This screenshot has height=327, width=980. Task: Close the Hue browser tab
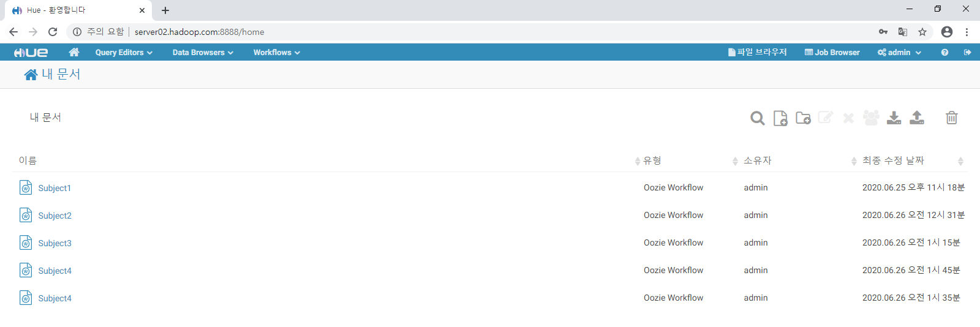coord(142,10)
